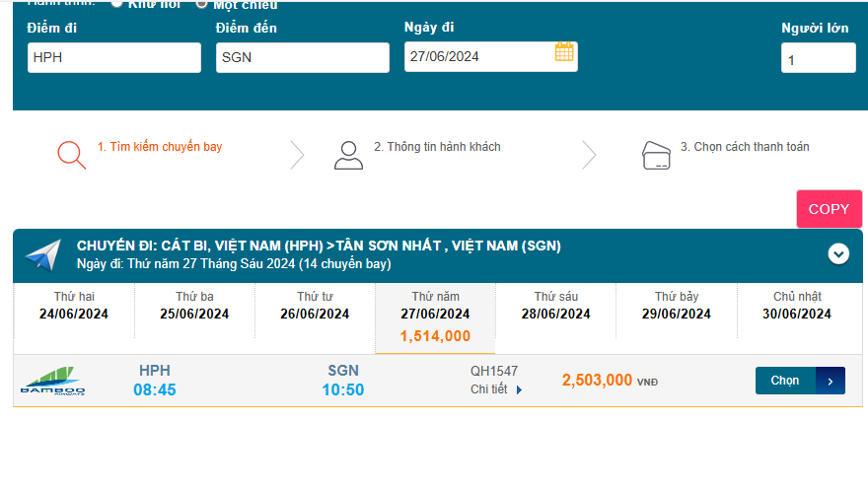Expand Chi tiết details for flight QH1547
868x492 pixels.
point(497,389)
